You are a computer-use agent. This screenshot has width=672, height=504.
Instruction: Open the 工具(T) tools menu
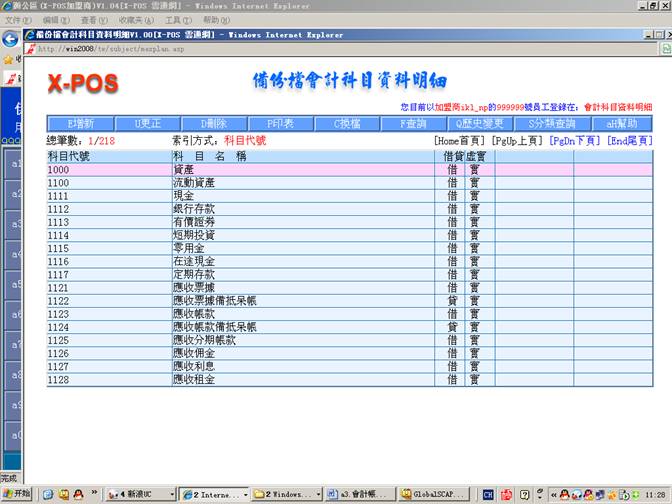178,20
